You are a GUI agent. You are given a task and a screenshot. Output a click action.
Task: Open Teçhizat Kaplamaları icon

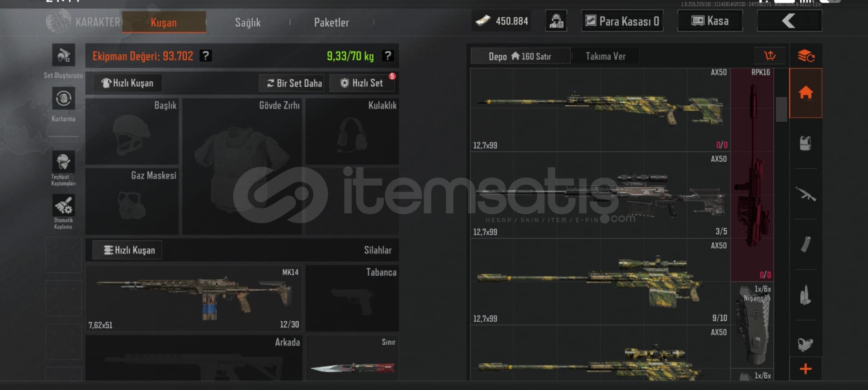click(63, 162)
